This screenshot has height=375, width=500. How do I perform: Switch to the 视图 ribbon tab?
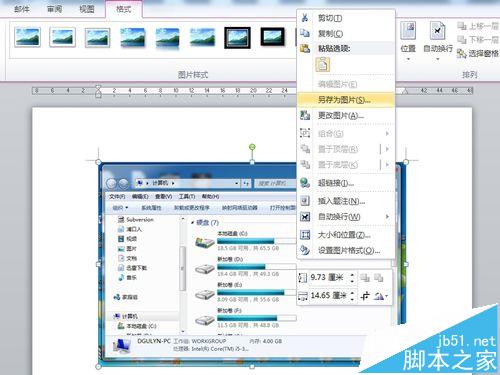tap(87, 9)
